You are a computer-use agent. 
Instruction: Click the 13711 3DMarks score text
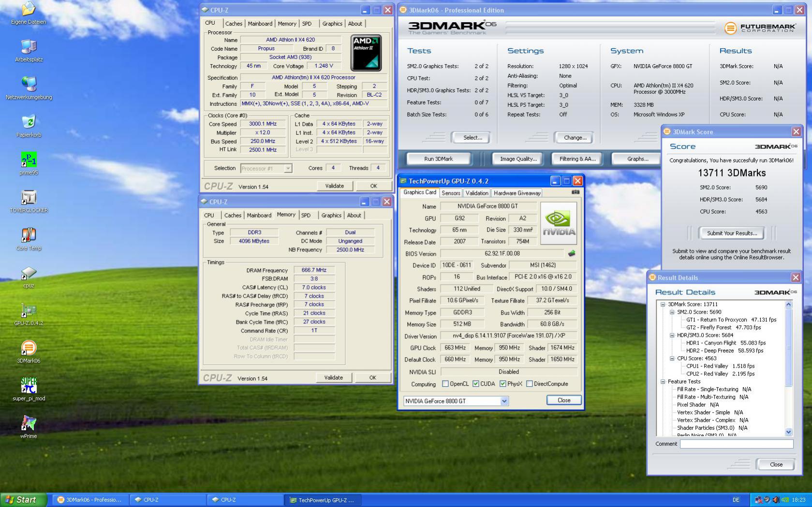pyautogui.click(x=732, y=173)
